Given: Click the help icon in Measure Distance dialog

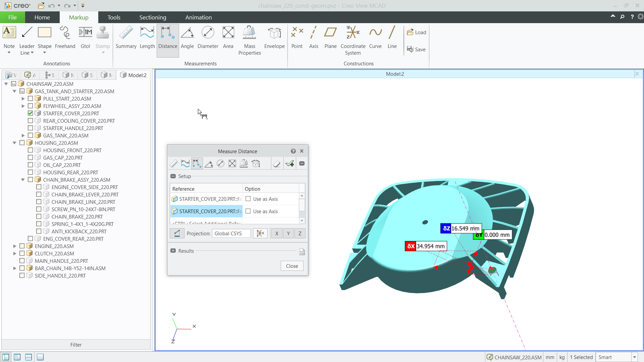Looking at the screenshot, I should 293,151.
